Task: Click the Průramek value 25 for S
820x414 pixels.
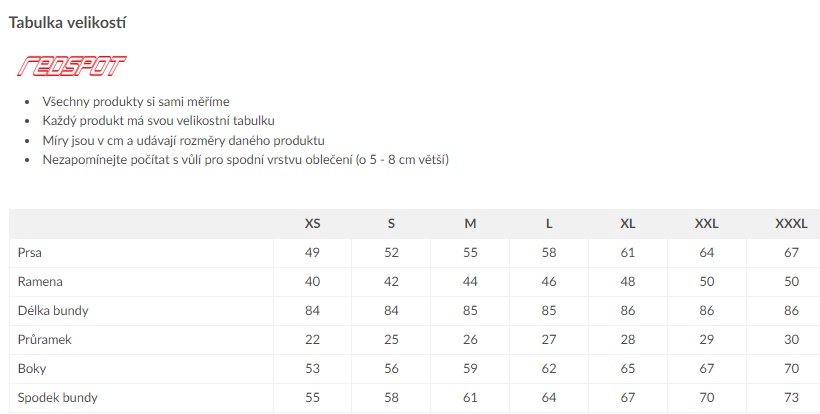Action: [391, 340]
